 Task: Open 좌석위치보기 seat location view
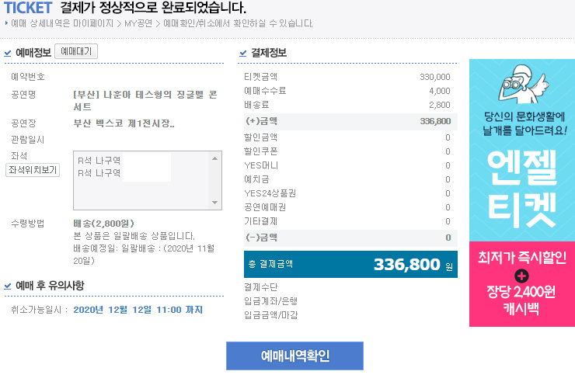pos(33,170)
